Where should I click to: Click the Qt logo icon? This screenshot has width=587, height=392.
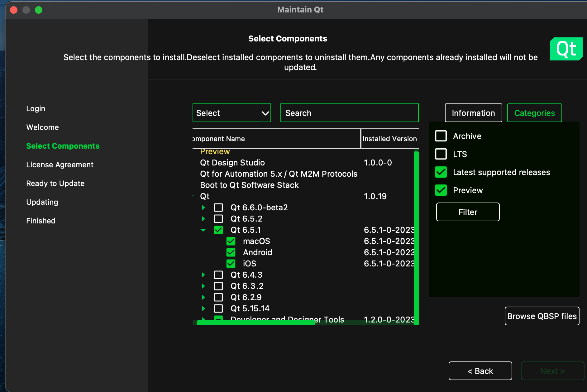coord(566,49)
